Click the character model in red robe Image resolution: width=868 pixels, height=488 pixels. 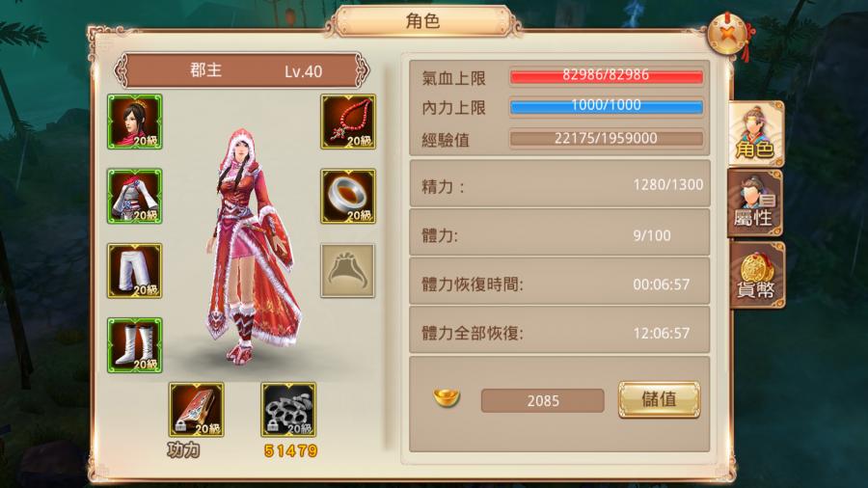point(252,246)
